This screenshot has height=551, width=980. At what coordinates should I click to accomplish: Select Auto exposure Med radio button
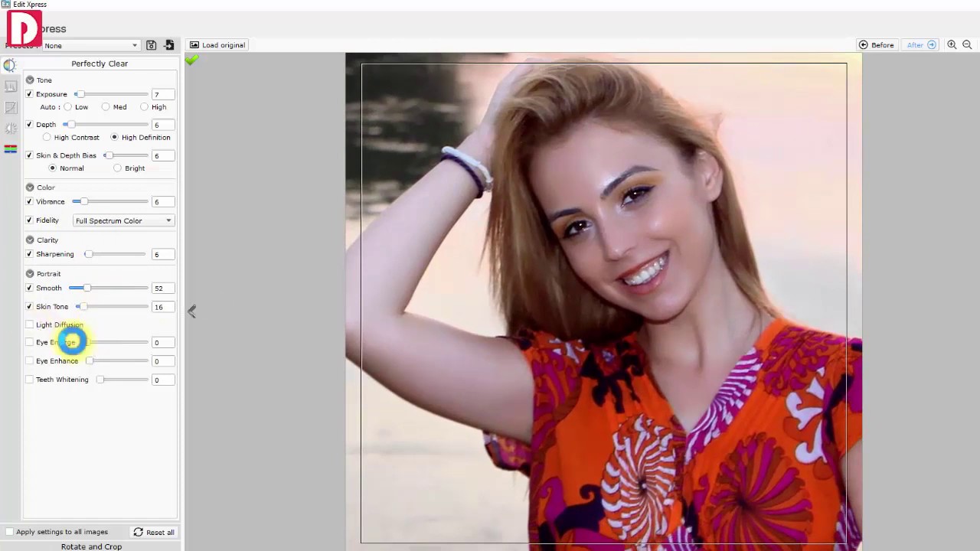106,107
